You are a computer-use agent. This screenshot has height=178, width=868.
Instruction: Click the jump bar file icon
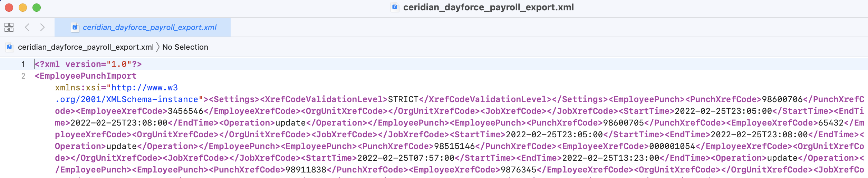9,47
